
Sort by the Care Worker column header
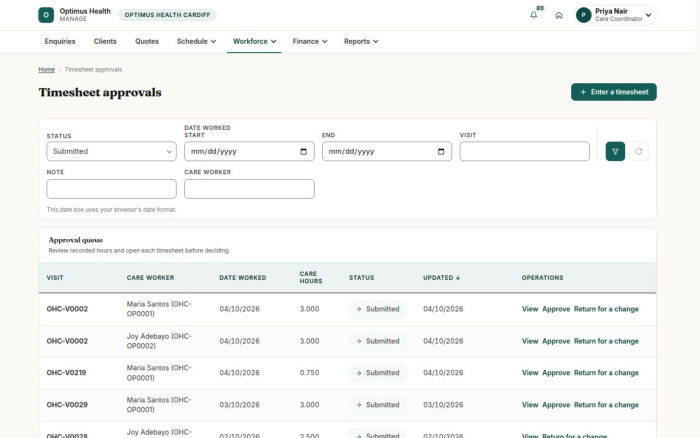[x=150, y=278]
